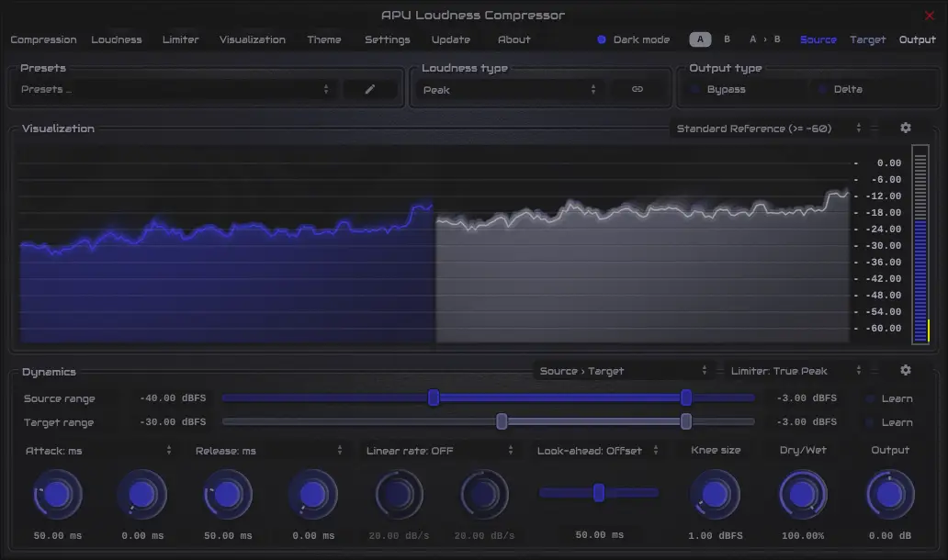
Task: Open the Attack: ms unit dropdown
Action: point(98,451)
